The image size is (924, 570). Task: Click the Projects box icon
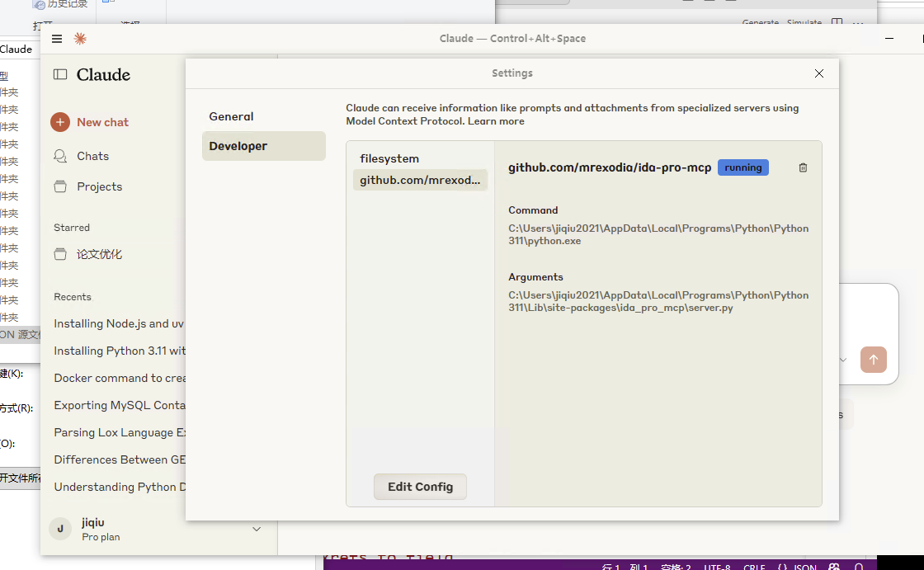point(60,186)
